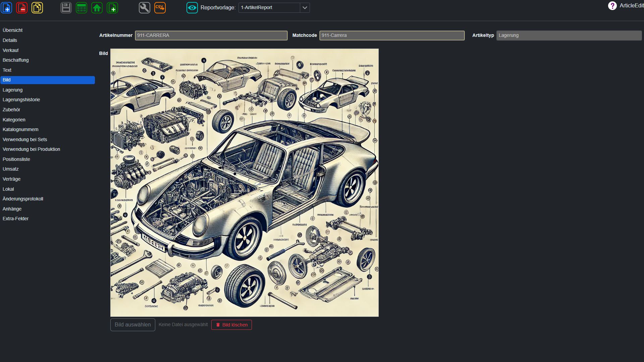Click the Bild auswählen button
Screen dimensions: 644x362
(133, 325)
